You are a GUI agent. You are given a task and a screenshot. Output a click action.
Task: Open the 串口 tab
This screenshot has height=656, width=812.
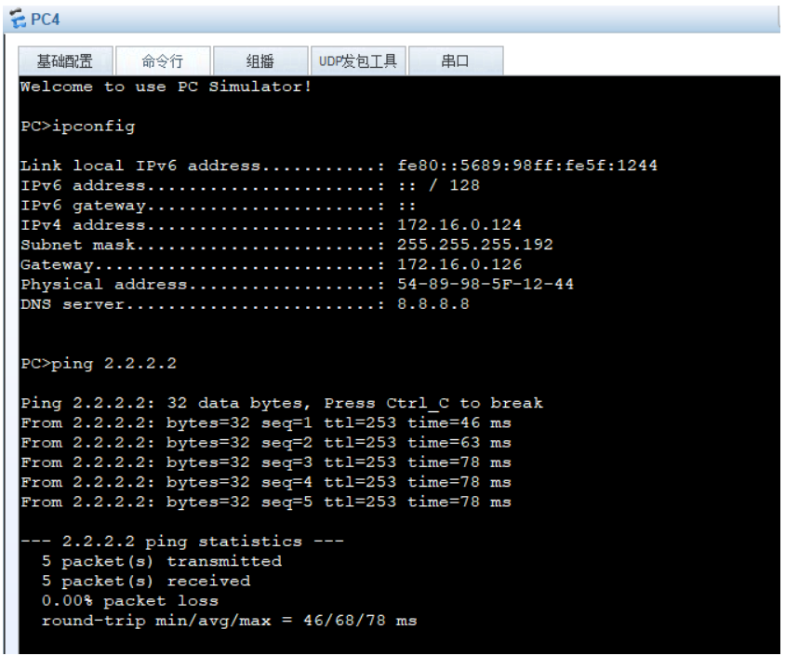(x=455, y=61)
